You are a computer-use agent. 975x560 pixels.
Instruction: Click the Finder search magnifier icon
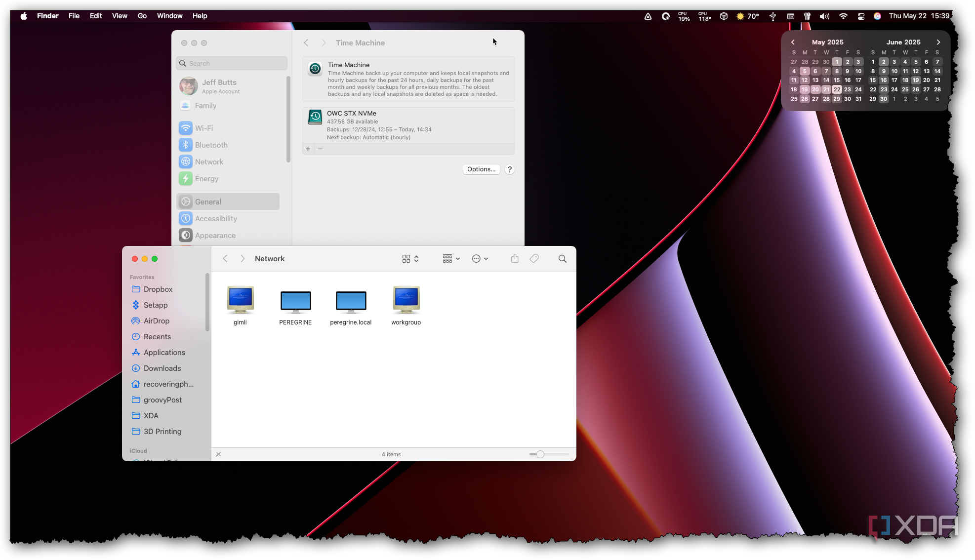(x=562, y=259)
